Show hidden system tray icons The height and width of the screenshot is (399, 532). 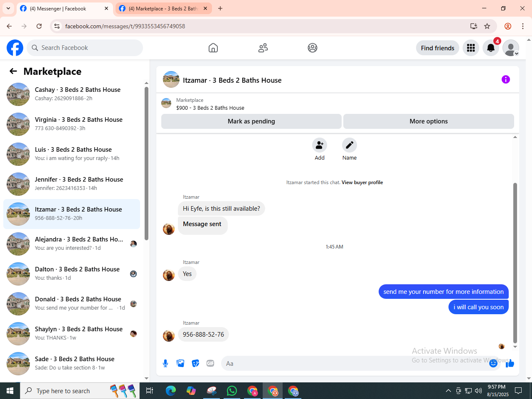448,391
